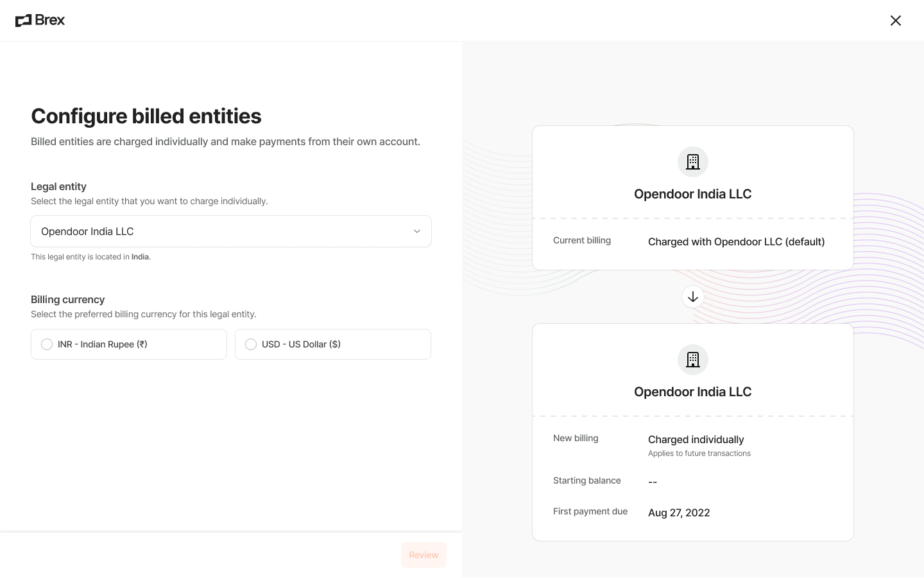Screen dimensions: 924x578
Task: Click the Configure billed entities heading
Action: click(146, 116)
